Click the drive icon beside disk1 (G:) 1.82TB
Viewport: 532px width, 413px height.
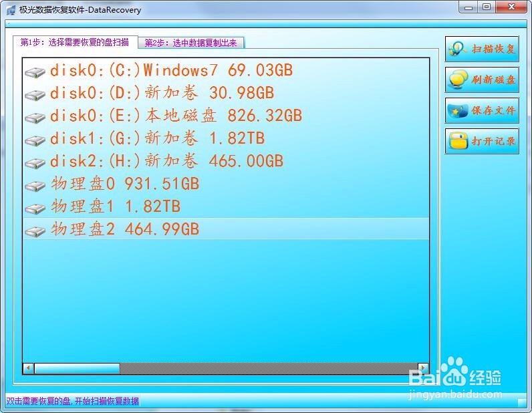(x=35, y=140)
